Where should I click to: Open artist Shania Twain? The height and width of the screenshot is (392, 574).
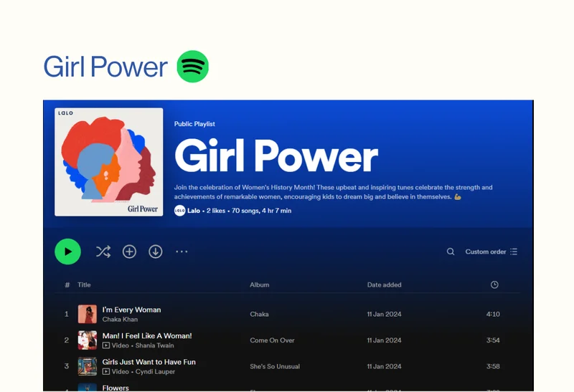154,345
